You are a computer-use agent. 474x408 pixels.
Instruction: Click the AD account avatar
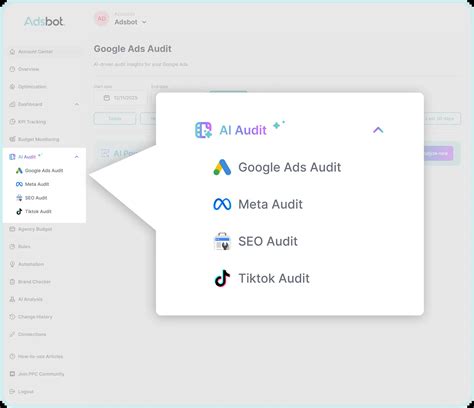[102, 19]
